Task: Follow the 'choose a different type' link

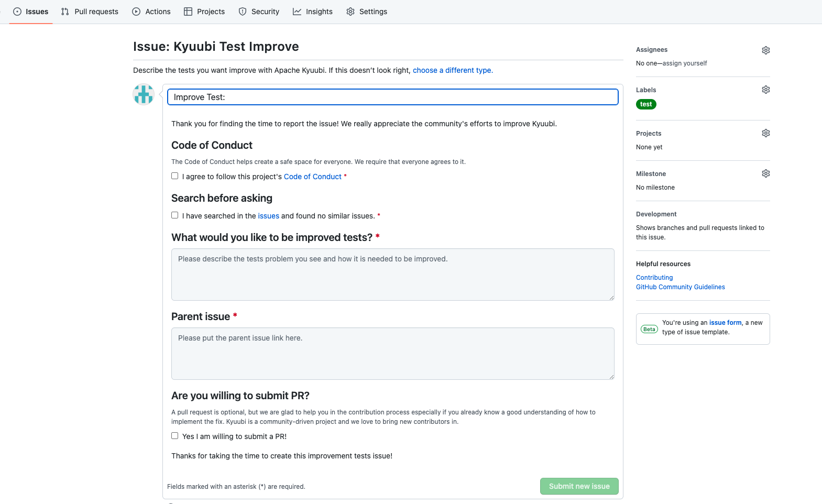Action: click(x=453, y=70)
